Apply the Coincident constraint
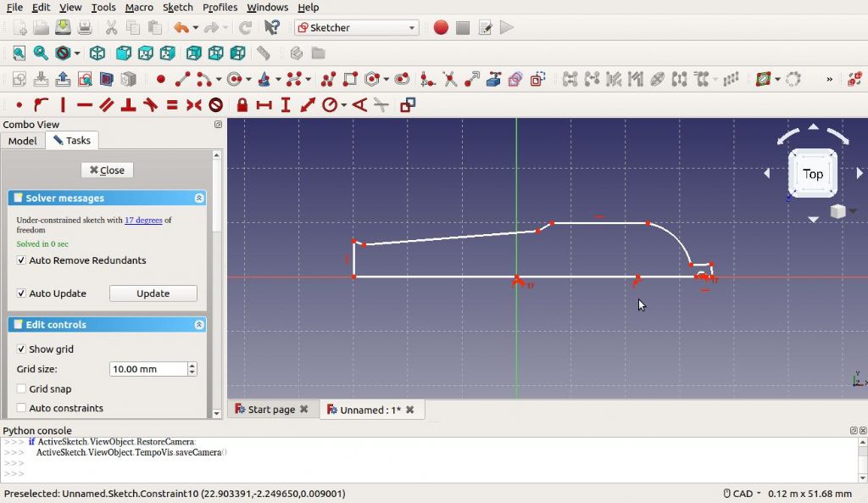The width and height of the screenshot is (868, 503). 19,104
